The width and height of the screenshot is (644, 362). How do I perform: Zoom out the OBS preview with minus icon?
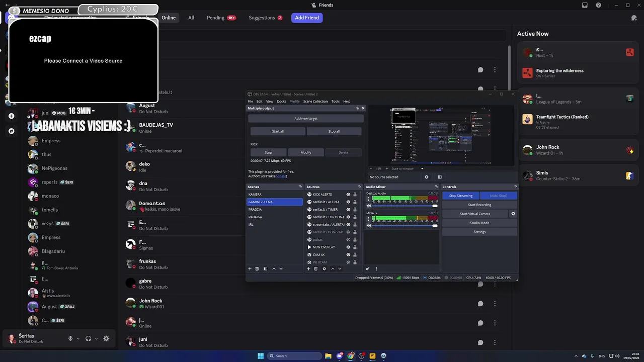click(x=371, y=168)
